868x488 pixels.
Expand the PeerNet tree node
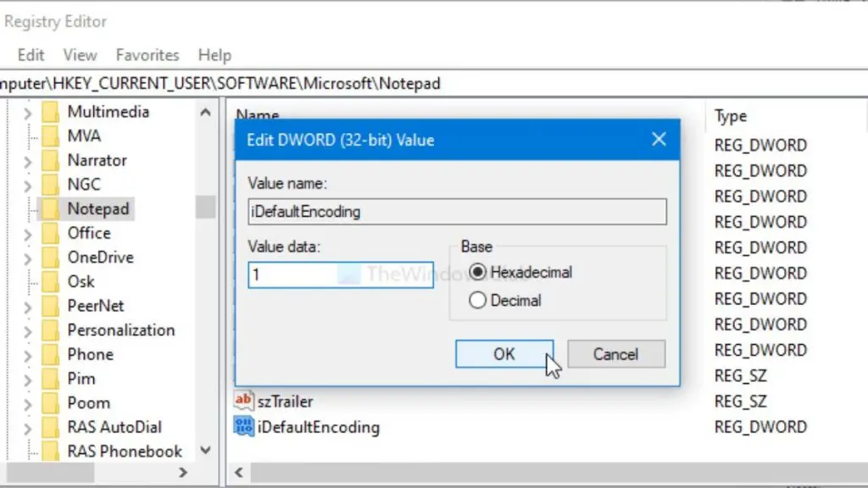pyautogui.click(x=28, y=307)
